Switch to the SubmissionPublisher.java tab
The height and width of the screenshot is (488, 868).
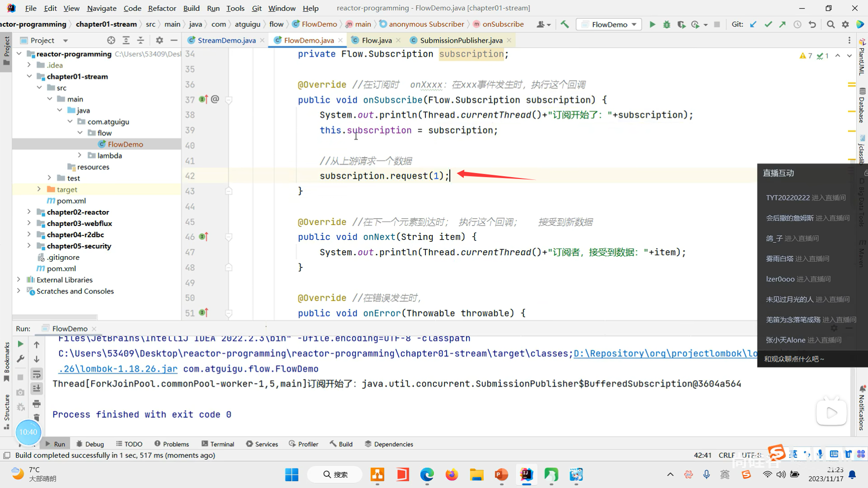[461, 40]
